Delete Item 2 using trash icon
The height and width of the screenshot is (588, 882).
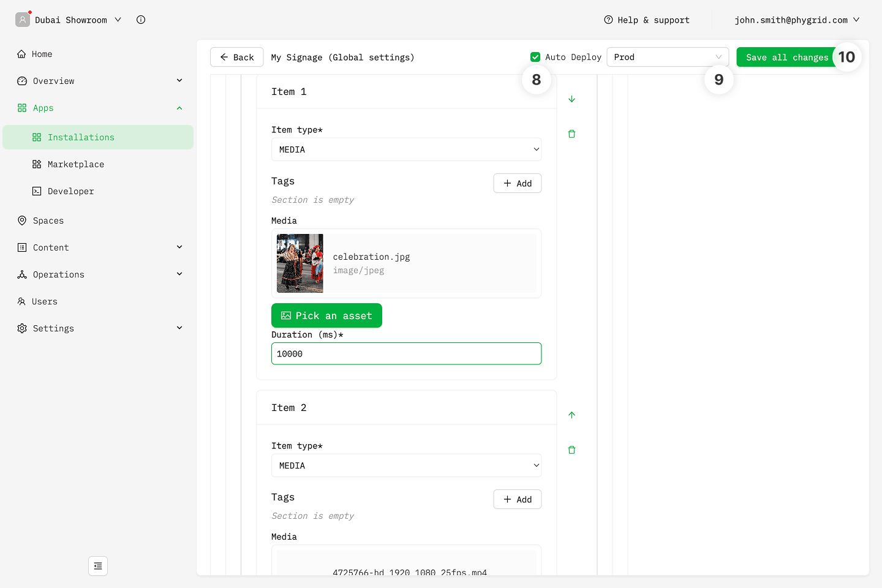coord(571,450)
